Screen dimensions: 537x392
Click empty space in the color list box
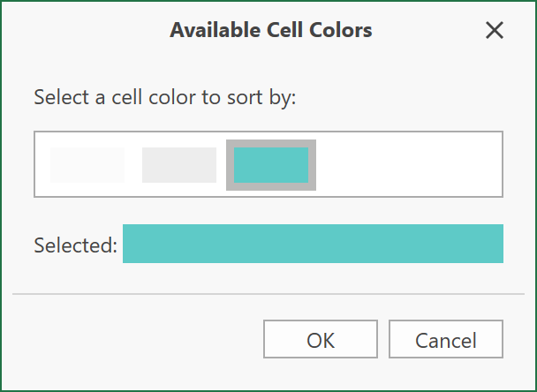[x=406, y=165]
